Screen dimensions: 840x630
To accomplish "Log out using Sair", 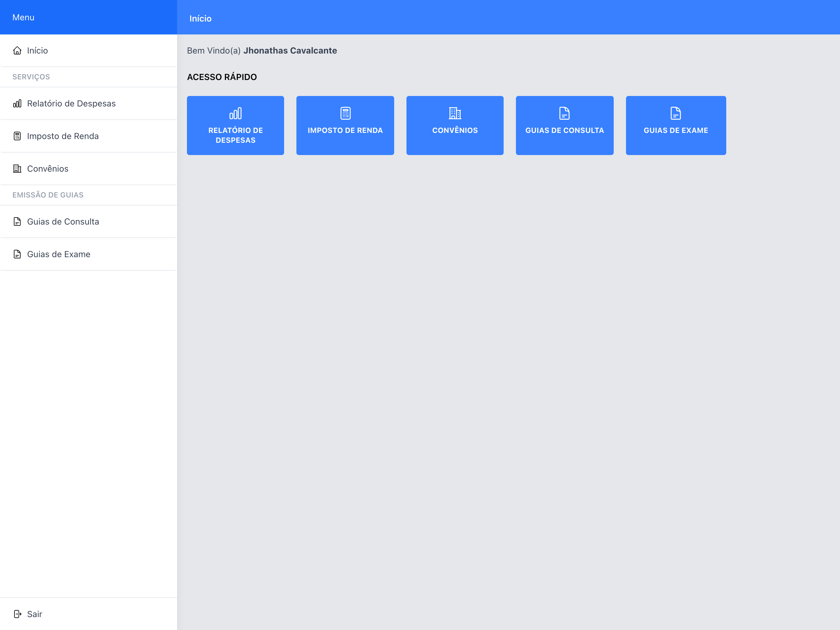I will pyautogui.click(x=89, y=614).
